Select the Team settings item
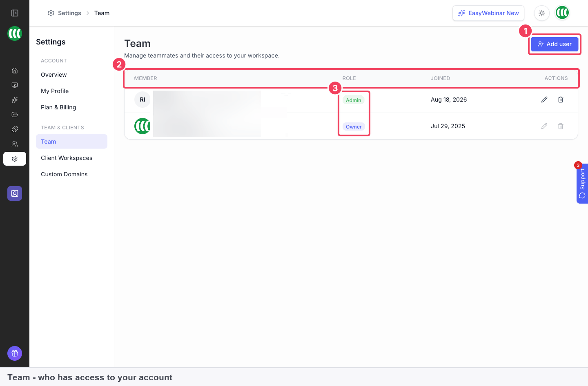The height and width of the screenshot is (386, 588). 71,142
